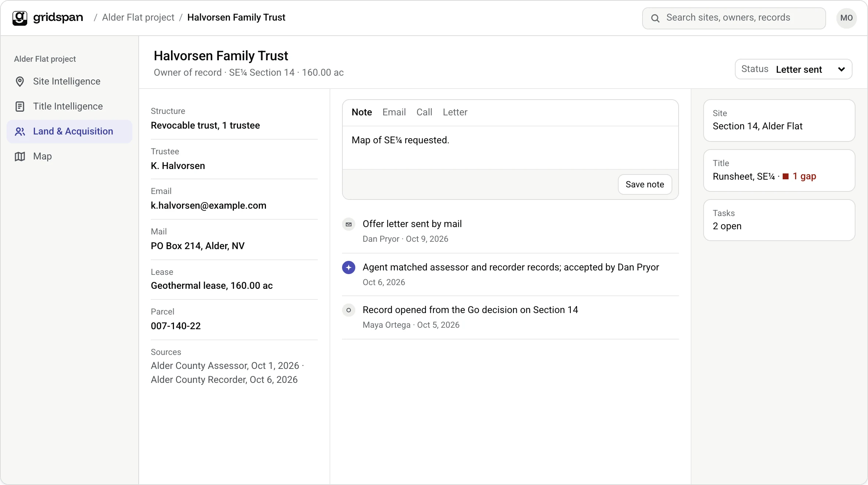Click the trustee name K. Halvorsen
The height and width of the screenshot is (485, 868).
[178, 166]
